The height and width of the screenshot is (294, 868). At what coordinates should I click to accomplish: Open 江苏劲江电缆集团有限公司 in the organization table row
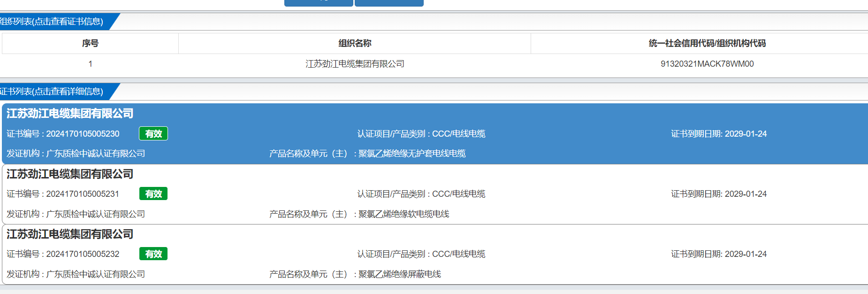point(355,64)
